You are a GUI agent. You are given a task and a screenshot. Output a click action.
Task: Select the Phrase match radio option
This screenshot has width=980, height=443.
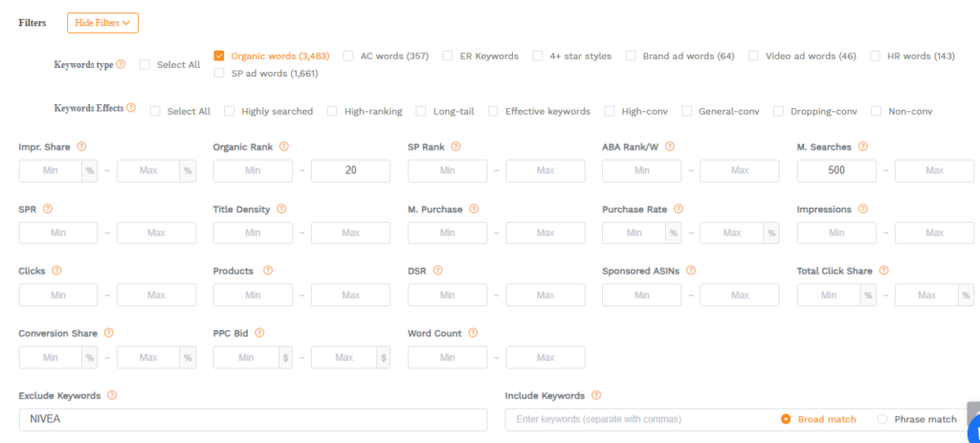pyautogui.click(x=881, y=419)
